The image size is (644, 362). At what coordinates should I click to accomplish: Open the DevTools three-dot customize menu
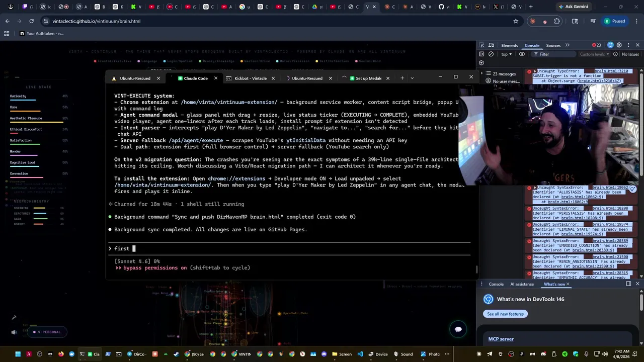[x=628, y=45]
